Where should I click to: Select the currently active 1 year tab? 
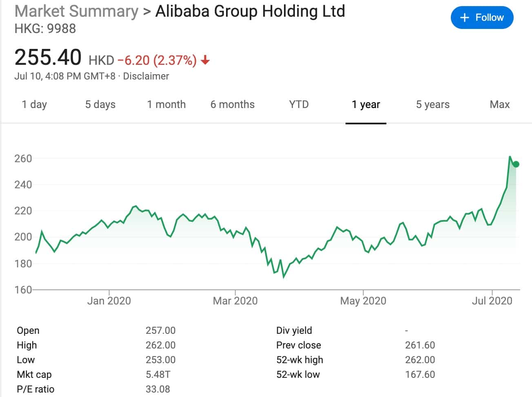point(366,104)
